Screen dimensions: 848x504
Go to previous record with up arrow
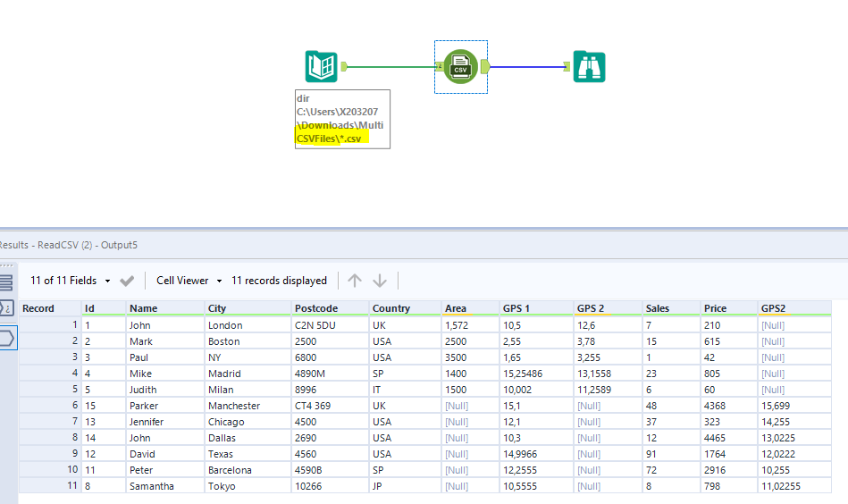point(355,281)
